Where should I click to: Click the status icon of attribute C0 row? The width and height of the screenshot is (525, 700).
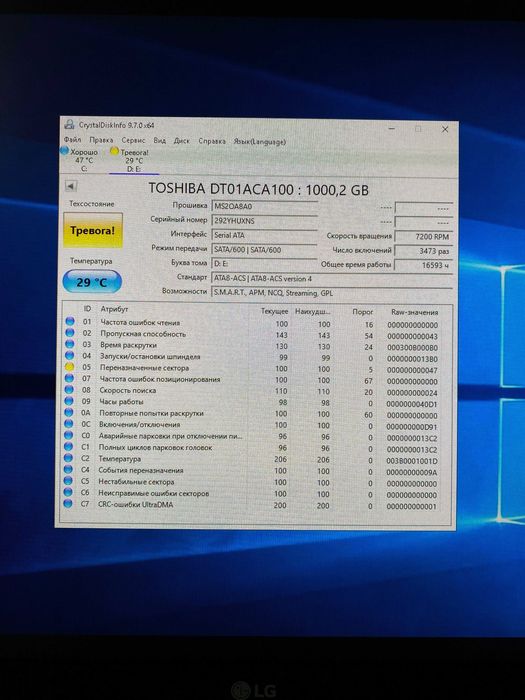click(68, 435)
